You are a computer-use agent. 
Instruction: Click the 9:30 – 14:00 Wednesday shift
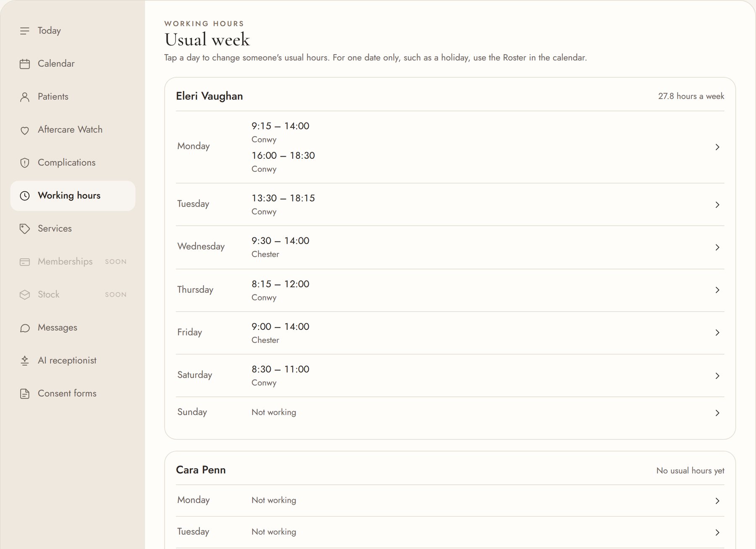coord(280,241)
